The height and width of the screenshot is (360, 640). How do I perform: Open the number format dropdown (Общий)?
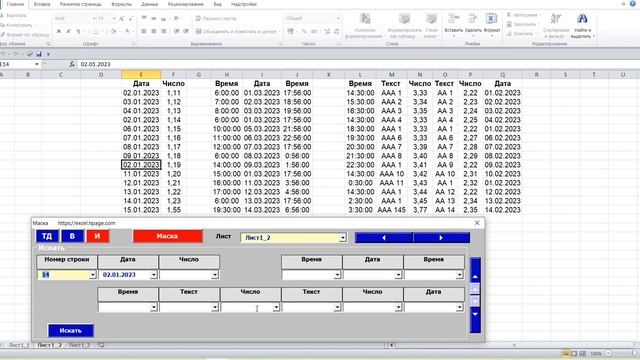coord(338,18)
